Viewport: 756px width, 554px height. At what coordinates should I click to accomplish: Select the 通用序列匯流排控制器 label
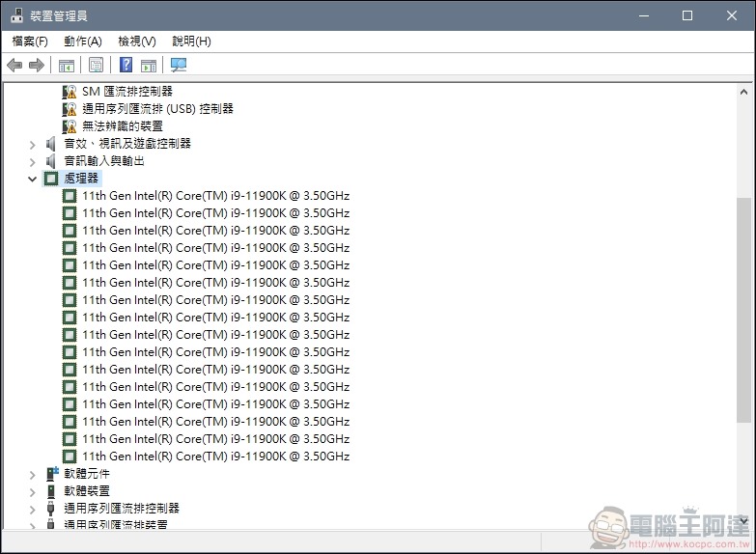point(122,509)
